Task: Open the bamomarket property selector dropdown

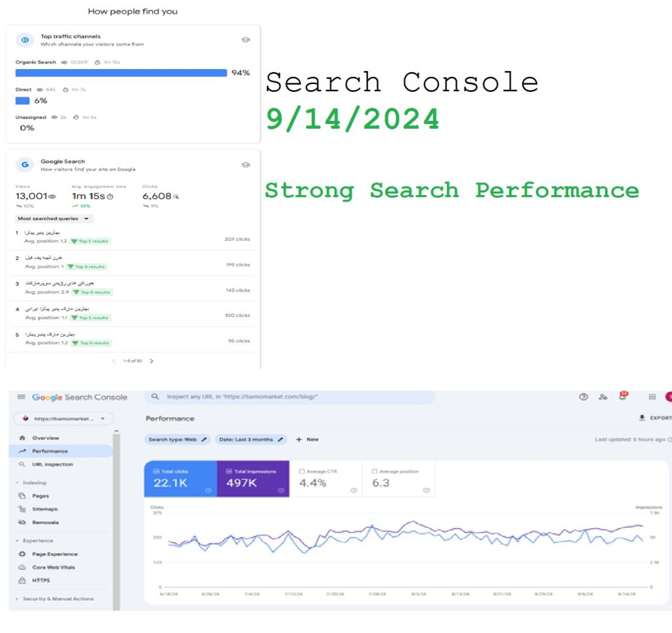Action: (64, 418)
